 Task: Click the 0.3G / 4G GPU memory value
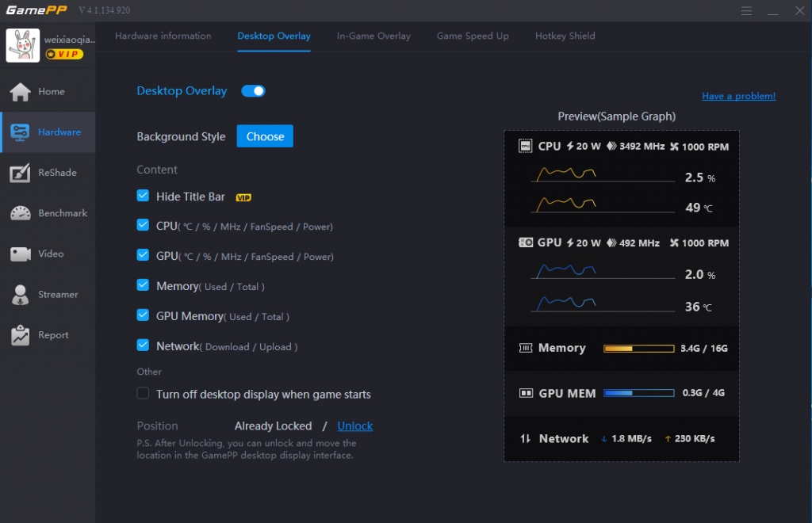pyautogui.click(x=703, y=393)
